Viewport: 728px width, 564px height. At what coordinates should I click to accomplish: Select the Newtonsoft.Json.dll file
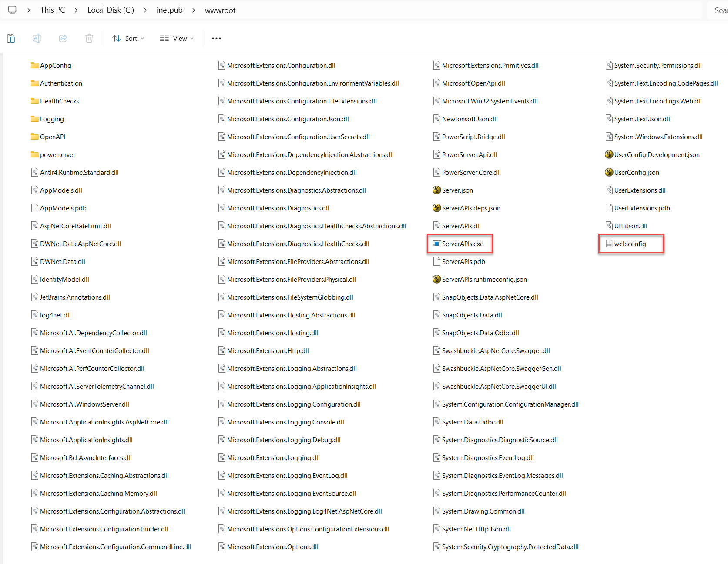click(470, 119)
